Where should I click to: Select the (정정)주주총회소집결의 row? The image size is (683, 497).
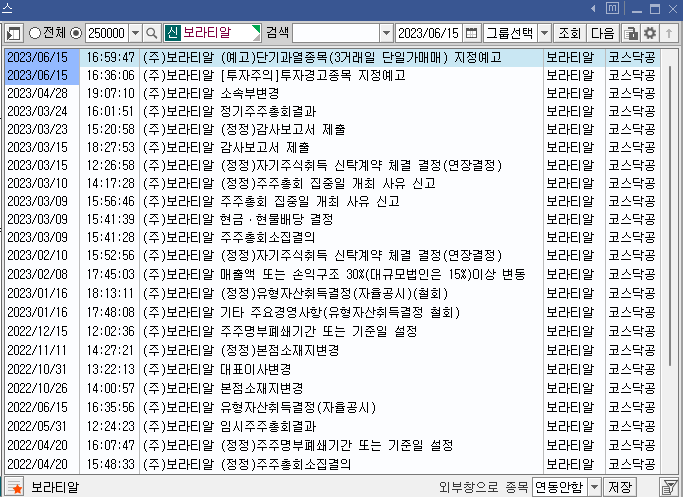[333, 464]
